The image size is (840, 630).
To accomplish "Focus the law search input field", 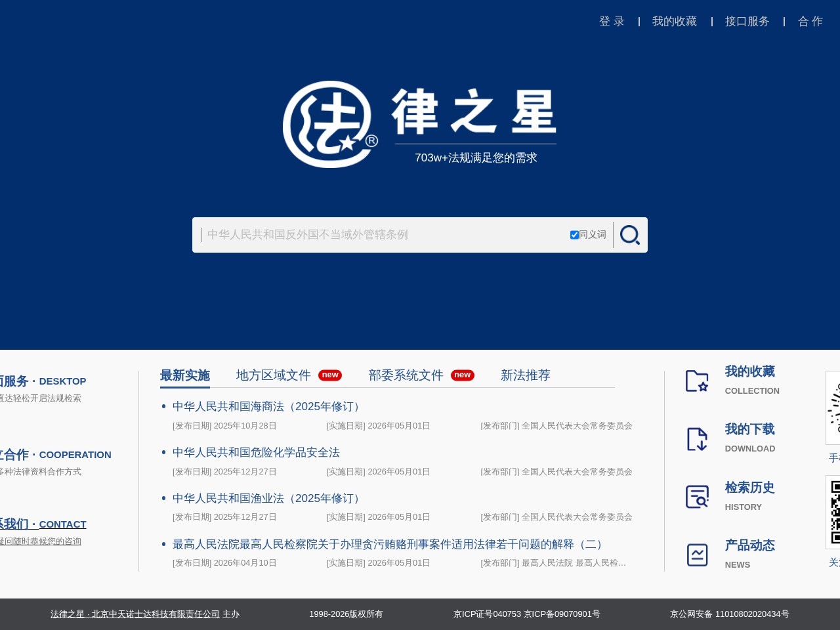I will 384,235.
